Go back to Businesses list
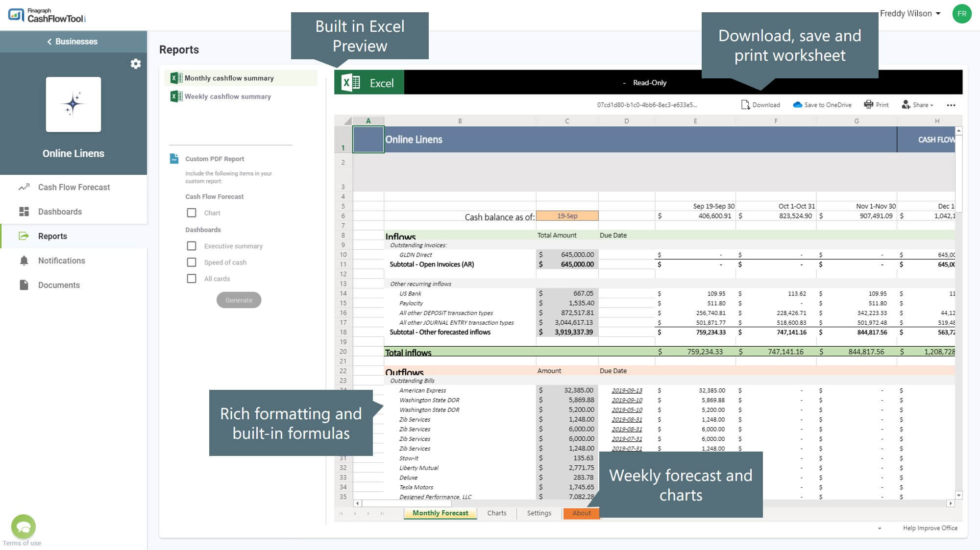This screenshot has height=550, width=980. click(x=73, y=42)
